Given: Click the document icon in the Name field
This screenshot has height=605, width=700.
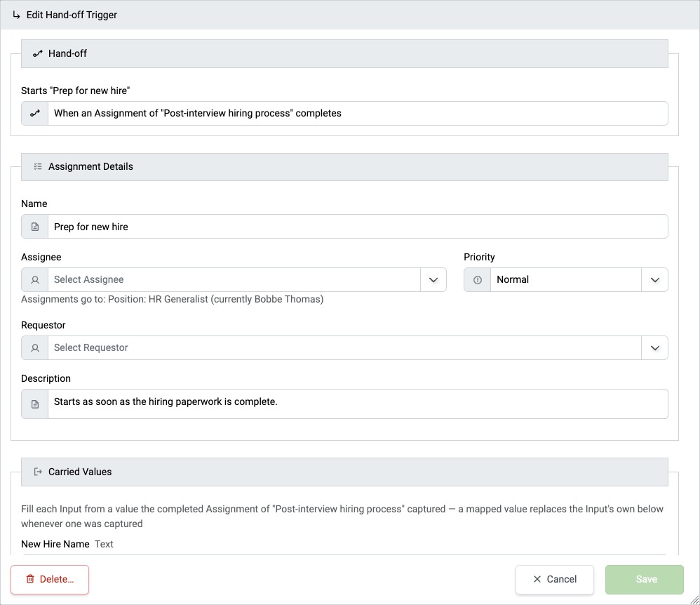Looking at the screenshot, I should pyautogui.click(x=35, y=227).
